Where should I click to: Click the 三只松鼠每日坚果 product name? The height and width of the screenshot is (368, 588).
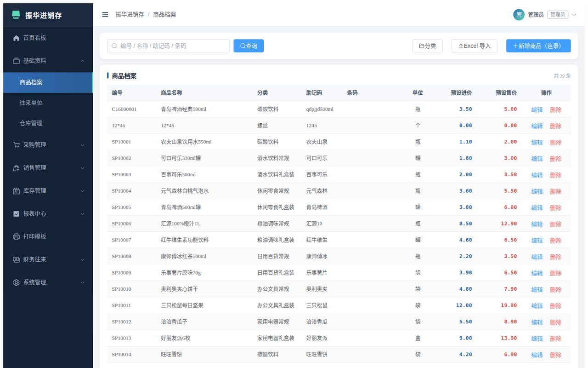point(182,305)
